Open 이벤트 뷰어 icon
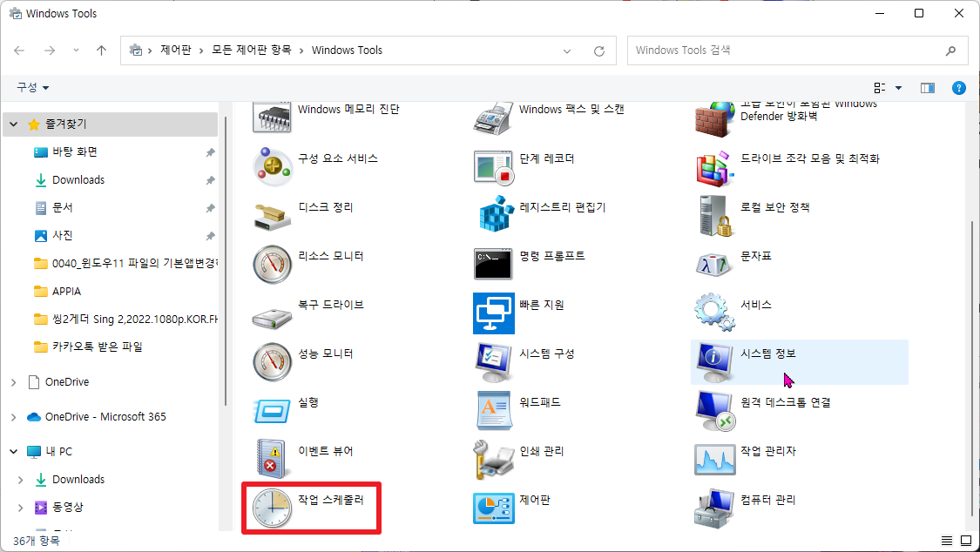This screenshot has width=980, height=552. pos(272,459)
